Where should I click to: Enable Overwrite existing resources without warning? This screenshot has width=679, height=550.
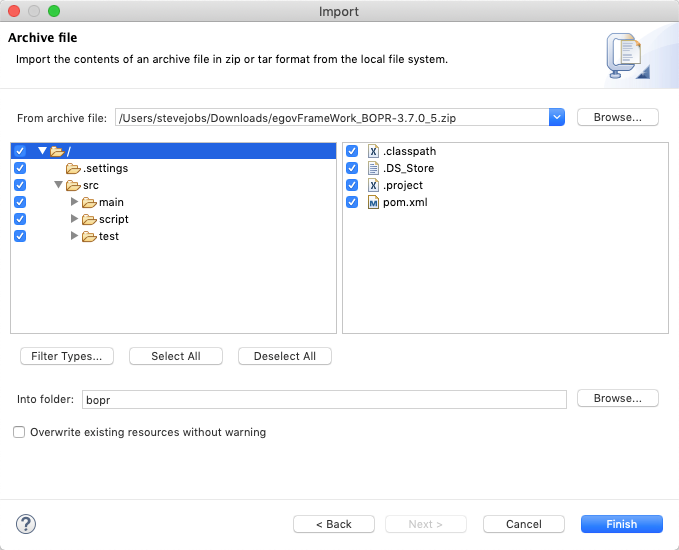tap(19, 432)
